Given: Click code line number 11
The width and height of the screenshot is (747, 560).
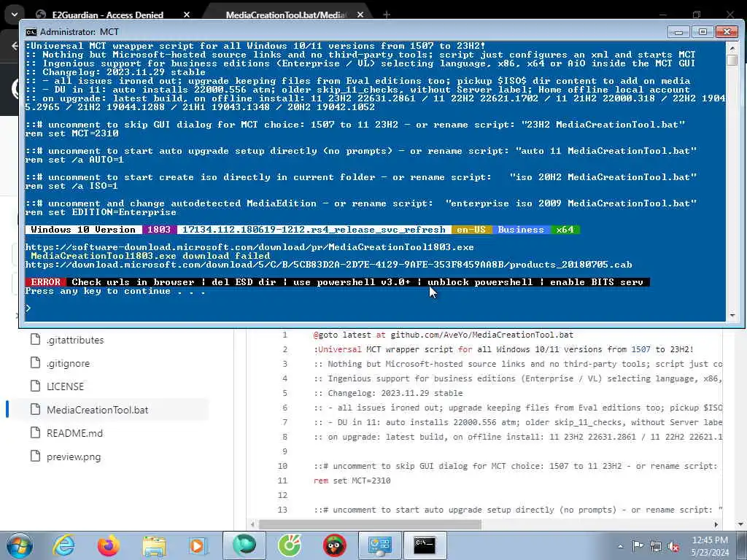Looking at the screenshot, I should tap(282, 481).
